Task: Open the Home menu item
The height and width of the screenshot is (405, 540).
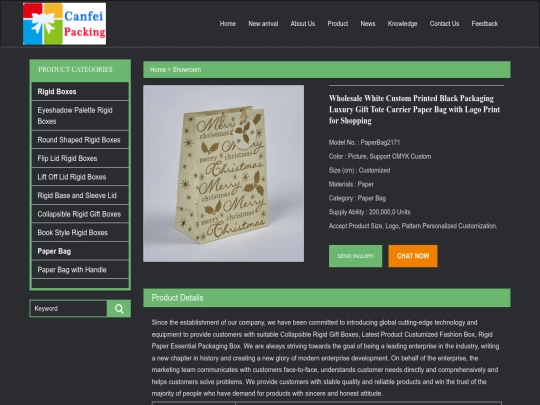Action: (x=228, y=24)
